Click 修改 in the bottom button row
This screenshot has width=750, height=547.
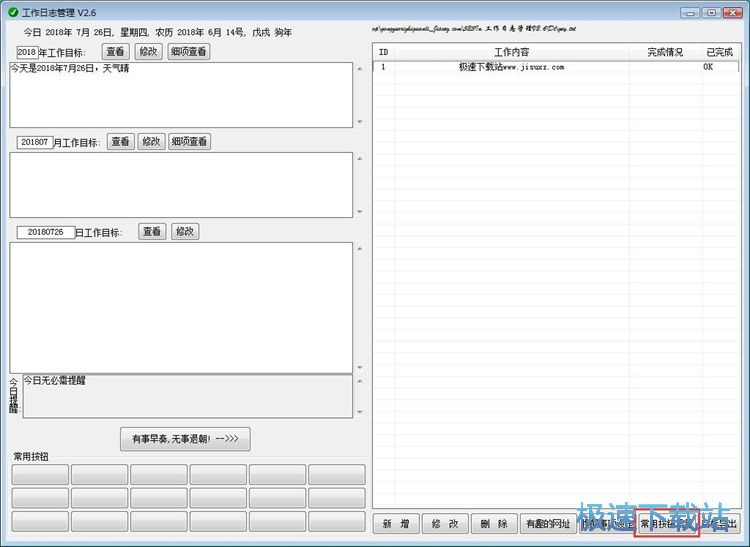point(445,524)
